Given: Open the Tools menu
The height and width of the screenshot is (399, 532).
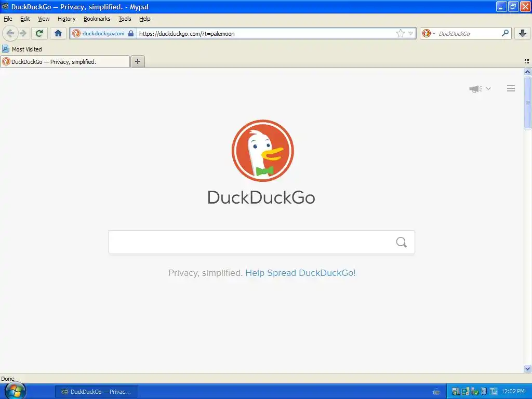Looking at the screenshot, I should pyautogui.click(x=125, y=19).
